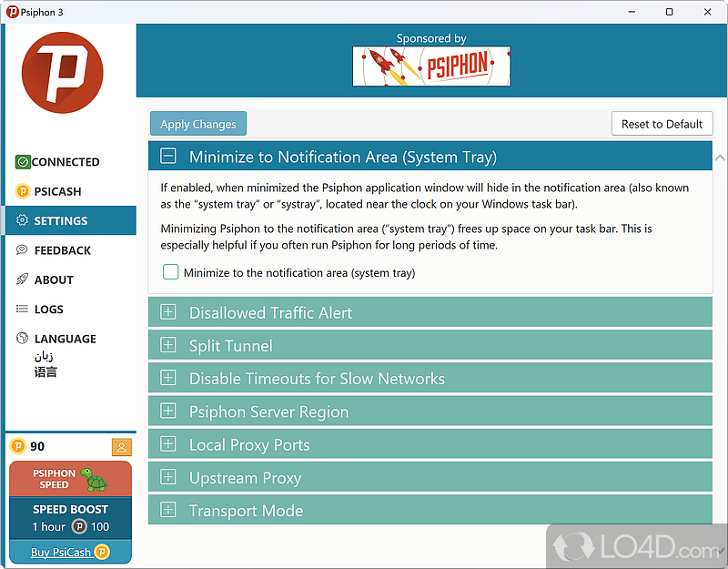Click the scrollbar up arrow
The width and height of the screenshot is (728, 569).
click(x=720, y=157)
